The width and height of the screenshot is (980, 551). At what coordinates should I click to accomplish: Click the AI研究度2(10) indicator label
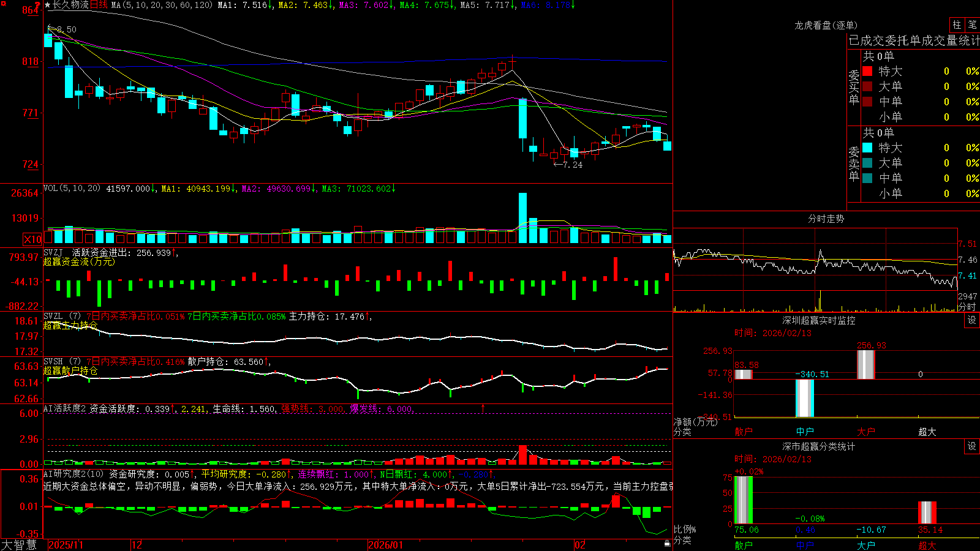pyautogui.click(x=73, y=474)
